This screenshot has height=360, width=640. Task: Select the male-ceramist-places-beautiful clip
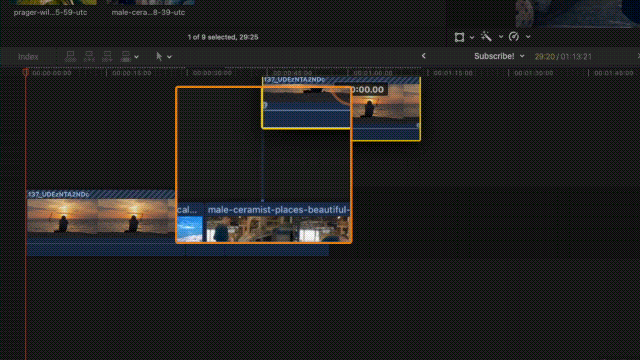(278, 223)
